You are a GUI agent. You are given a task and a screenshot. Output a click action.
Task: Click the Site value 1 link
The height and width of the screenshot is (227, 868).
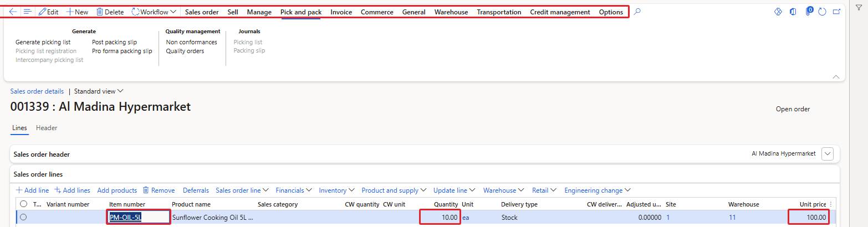point(667,218)
